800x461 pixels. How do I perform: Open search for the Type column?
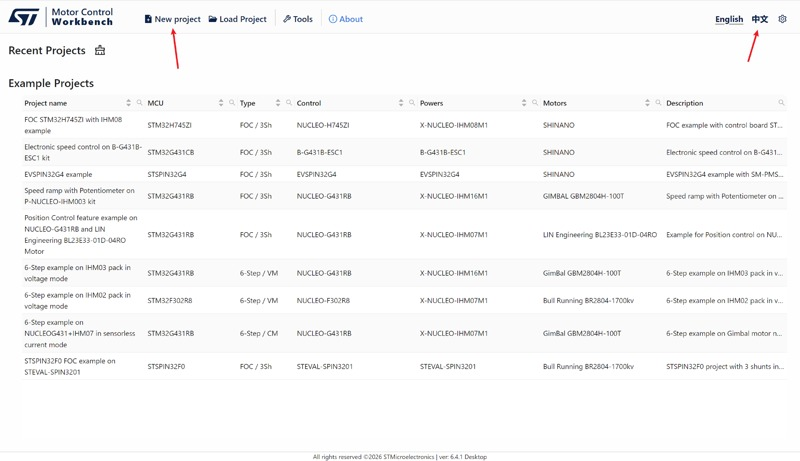pos(289,103)
